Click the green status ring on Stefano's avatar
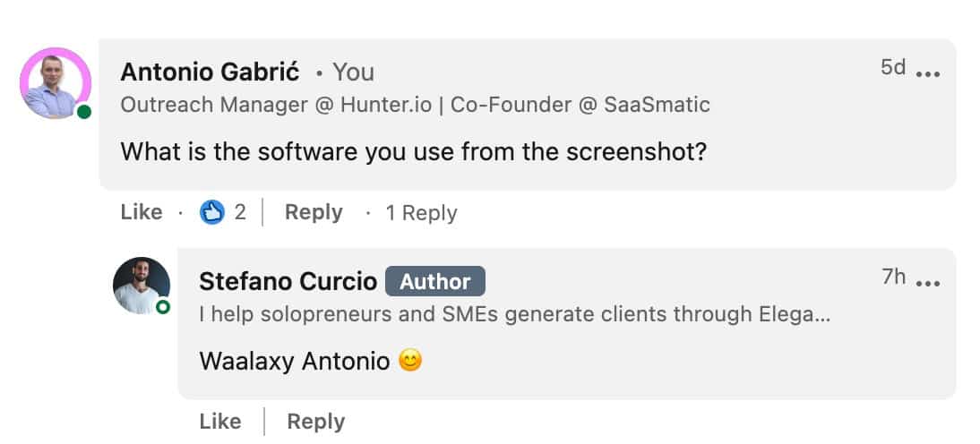Image resolution: width=980 pixels, height=444 pixels. 162,307
